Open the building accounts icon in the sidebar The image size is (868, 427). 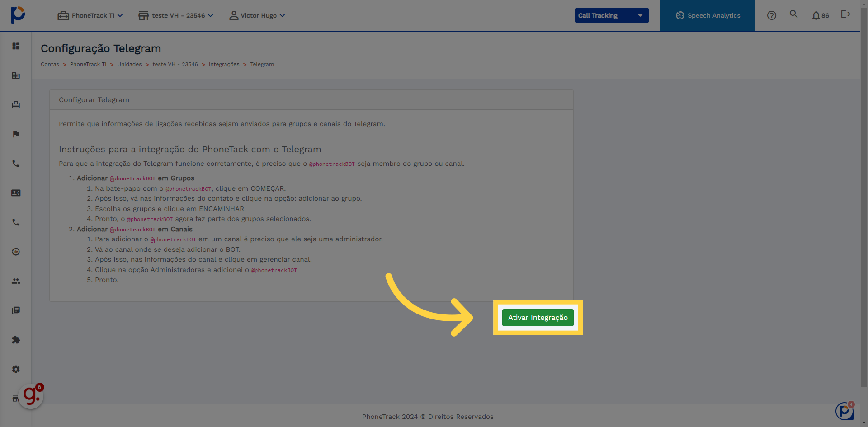[x=16, y=75]
